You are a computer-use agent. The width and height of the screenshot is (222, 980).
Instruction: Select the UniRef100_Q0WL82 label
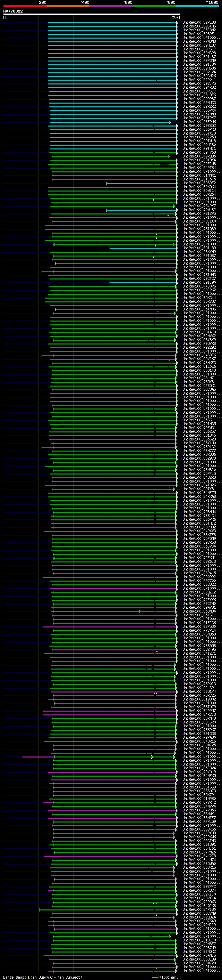pos(199,210)
